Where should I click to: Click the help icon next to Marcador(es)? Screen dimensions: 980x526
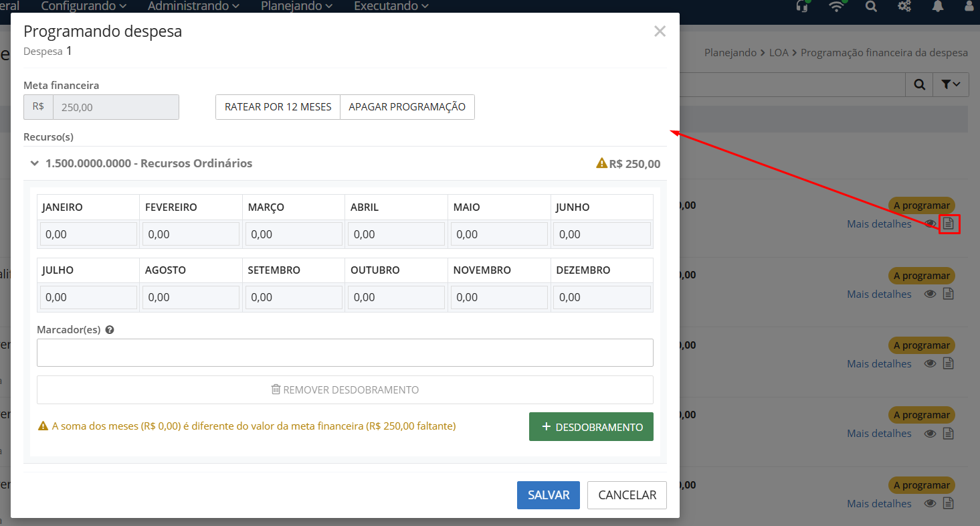click(x=110, y=330)
